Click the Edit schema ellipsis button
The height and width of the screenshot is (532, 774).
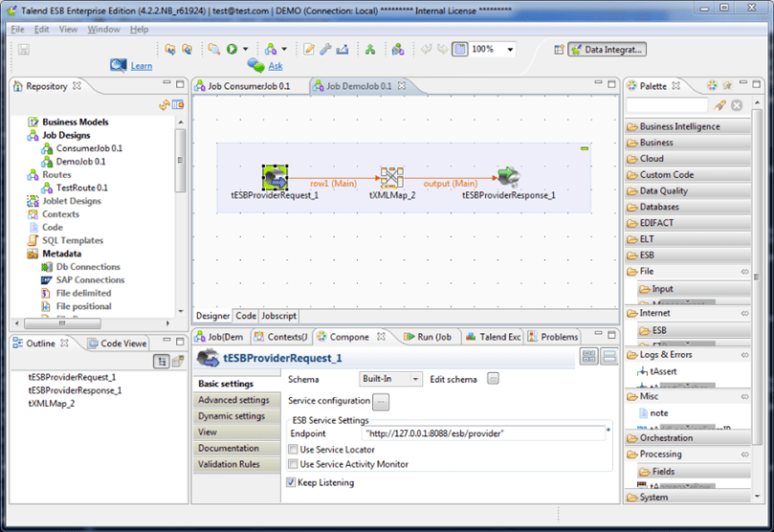(x=493, y=379)
